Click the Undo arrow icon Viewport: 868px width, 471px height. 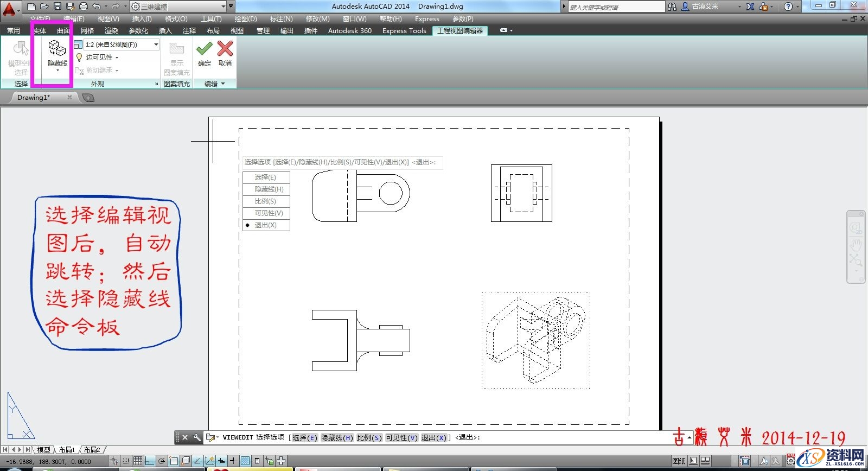click(97, 7)
